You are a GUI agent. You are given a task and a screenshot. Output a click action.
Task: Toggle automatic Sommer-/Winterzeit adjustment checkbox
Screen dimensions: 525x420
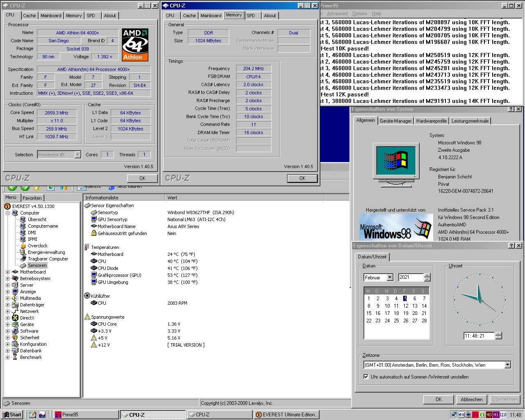366,377
